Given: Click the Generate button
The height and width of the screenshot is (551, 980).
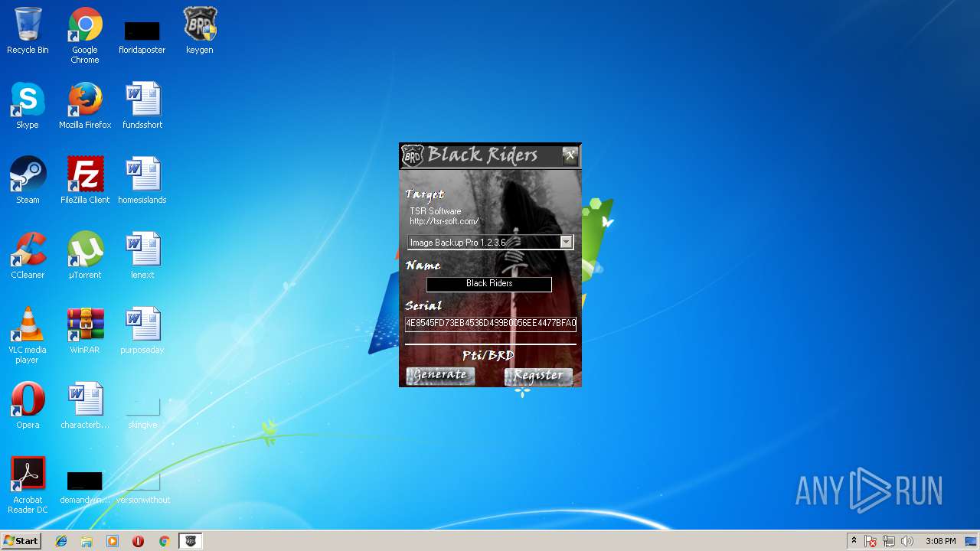Looking at the screenshot, I should (440, 375).
